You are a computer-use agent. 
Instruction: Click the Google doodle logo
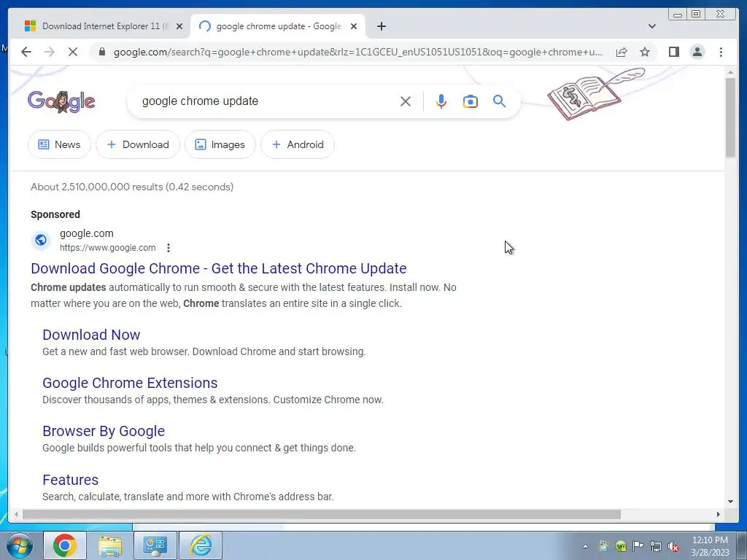coord(61,101)
